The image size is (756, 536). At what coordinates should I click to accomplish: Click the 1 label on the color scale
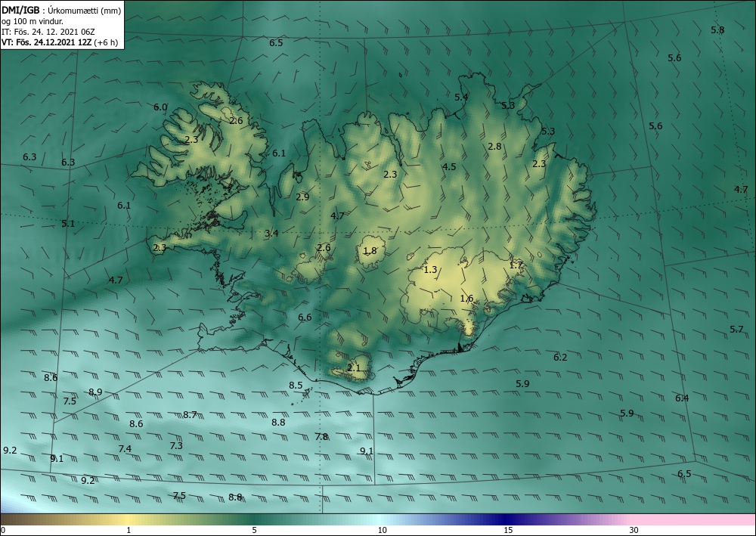pos(129,531)
